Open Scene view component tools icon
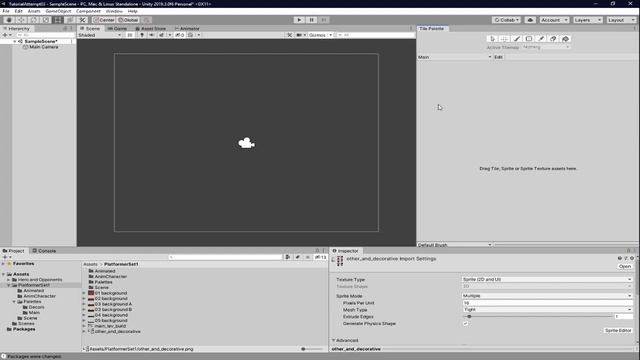Screen dimensions: 640x360 click(x=289, y=35)
